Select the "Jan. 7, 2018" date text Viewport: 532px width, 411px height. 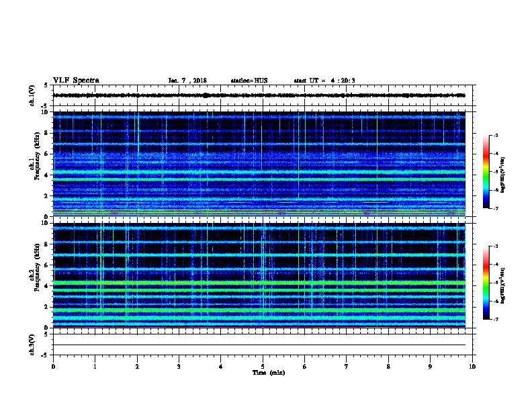click(x=187, y=81)
